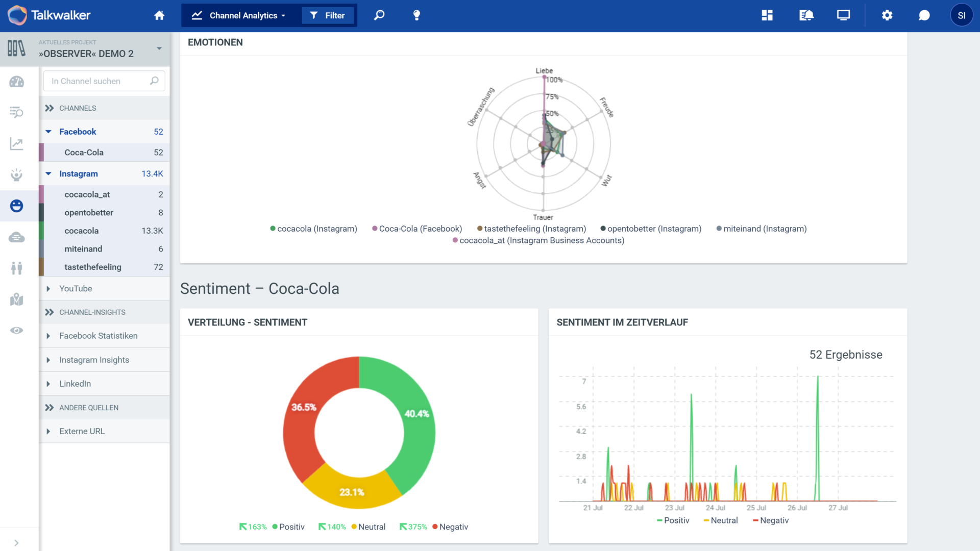Click the green 40.4% donut segment
Screen dimensions: 980x551
pyautogui.click(x=416, y=414)
